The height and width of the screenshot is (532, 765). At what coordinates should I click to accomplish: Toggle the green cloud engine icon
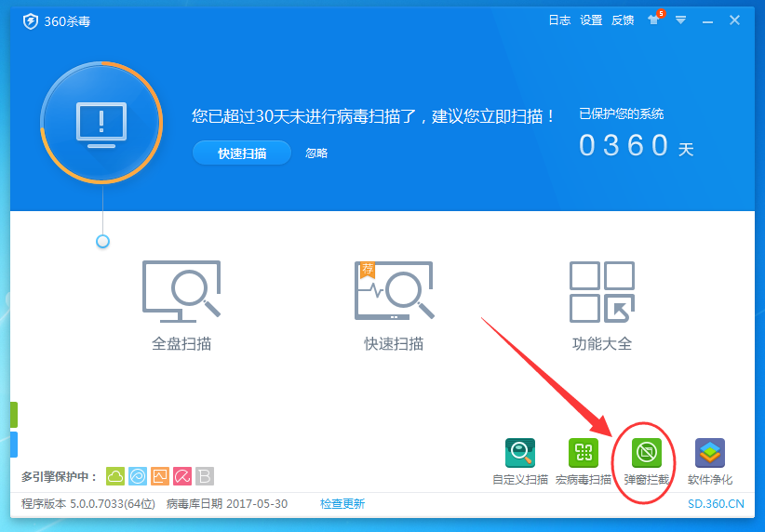coord(115,476)
